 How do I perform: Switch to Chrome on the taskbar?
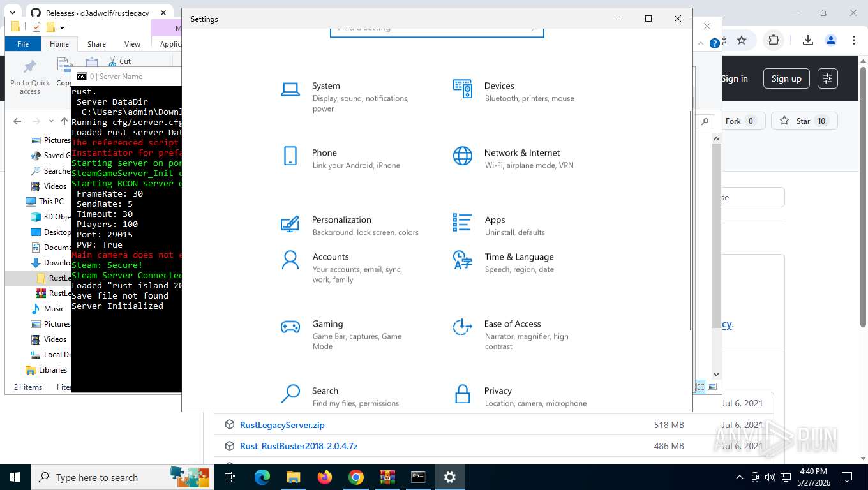(x=356, y=477)
